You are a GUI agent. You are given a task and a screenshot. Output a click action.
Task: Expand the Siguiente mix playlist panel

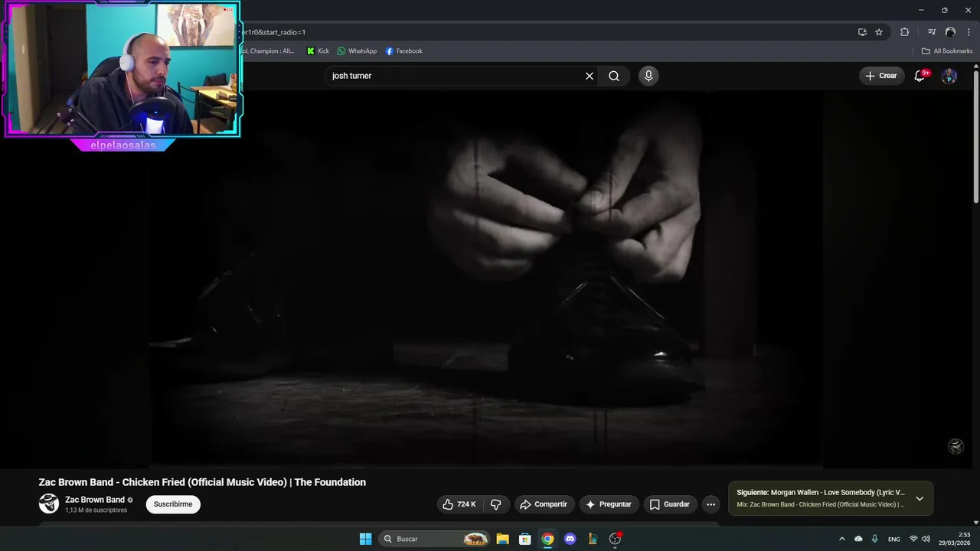[x=920, y=498]
